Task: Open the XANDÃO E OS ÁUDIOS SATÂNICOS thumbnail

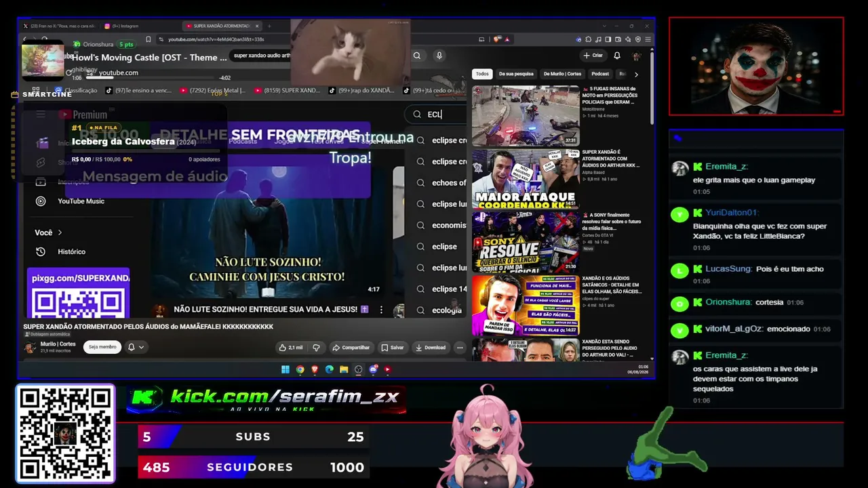Action: [x=526, y=305]
